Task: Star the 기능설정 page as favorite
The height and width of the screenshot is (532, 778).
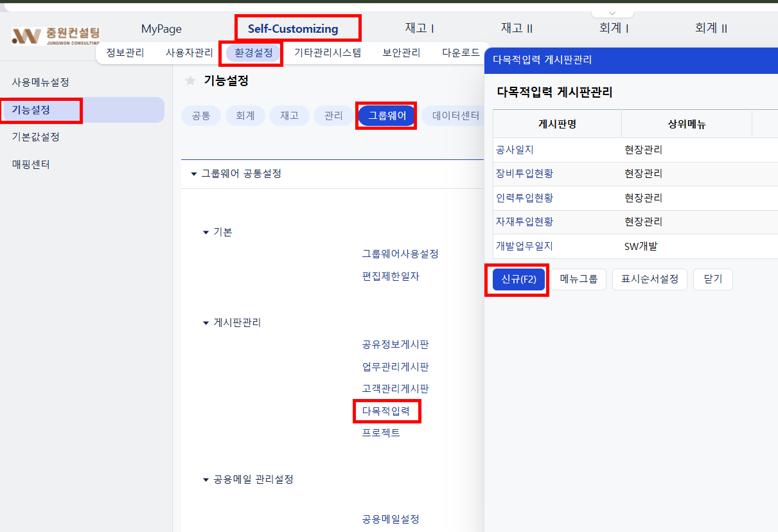Action: coord(190,80)
